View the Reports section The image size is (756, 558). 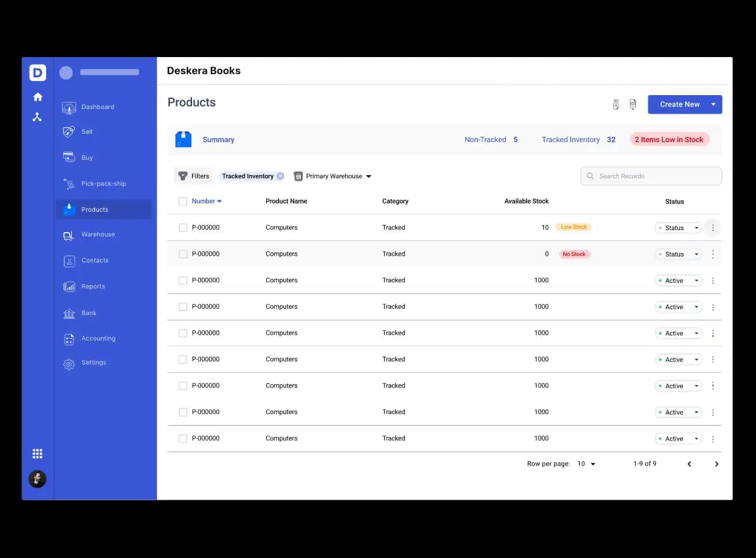tap(93, 286)
